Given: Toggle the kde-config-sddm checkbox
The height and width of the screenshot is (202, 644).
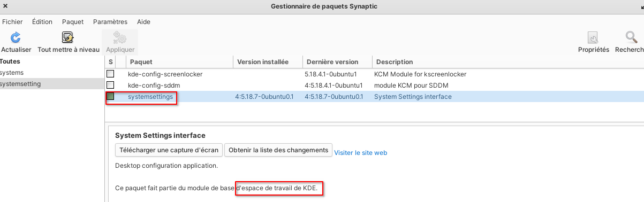Looking at the screenshot, I should (110, 85).
